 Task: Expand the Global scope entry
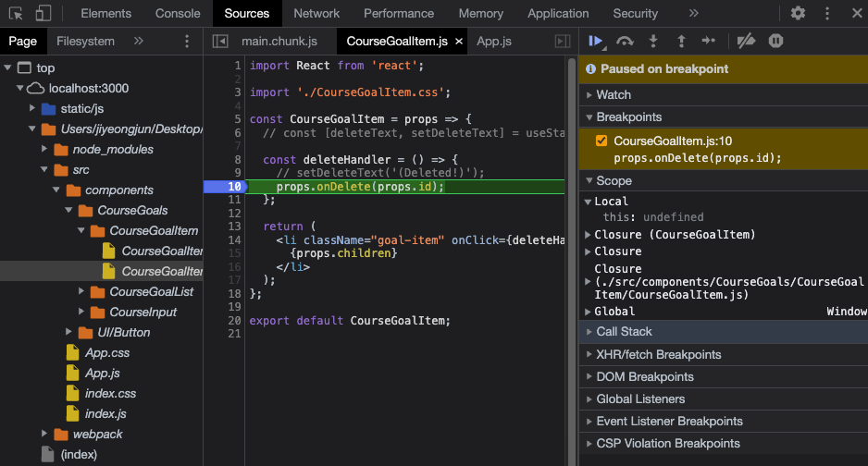tap(589, 312)
